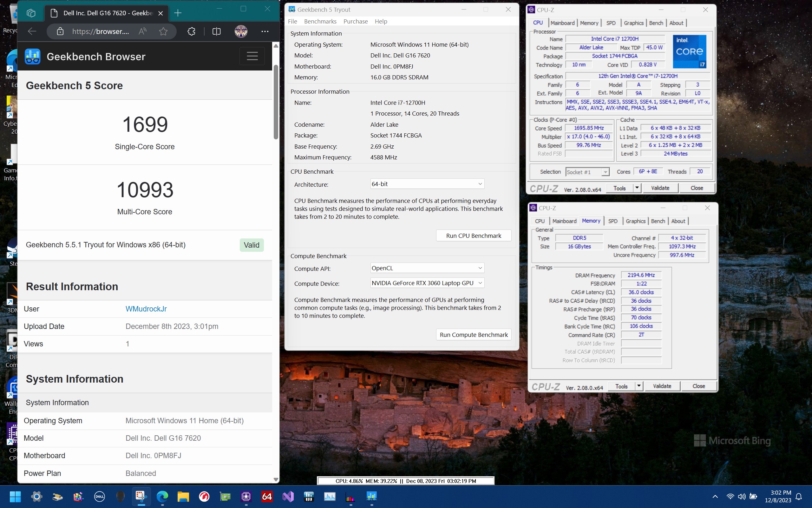Click the Valid badge
The image size is (812, 508).
252,245
